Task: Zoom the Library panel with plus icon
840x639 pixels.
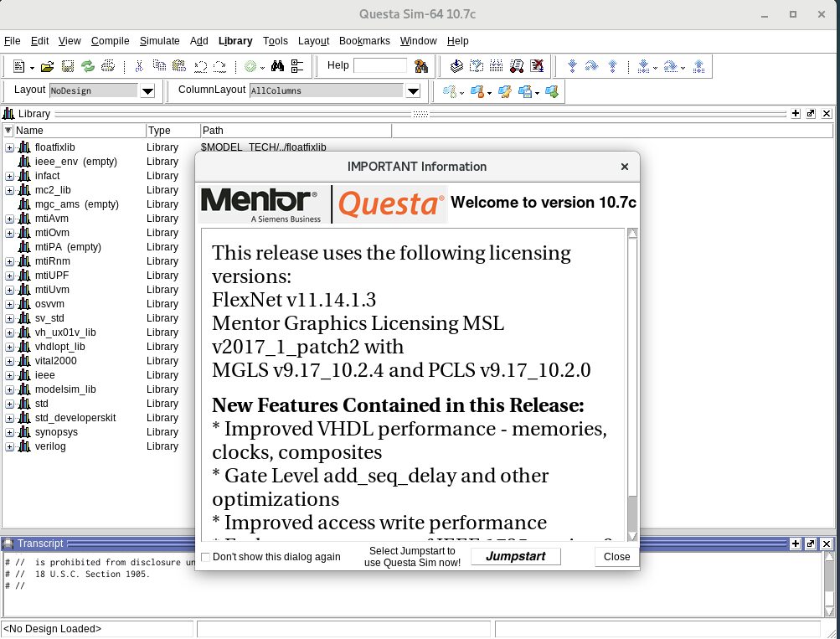Action: pyautogui.click(x=796, y=114)
